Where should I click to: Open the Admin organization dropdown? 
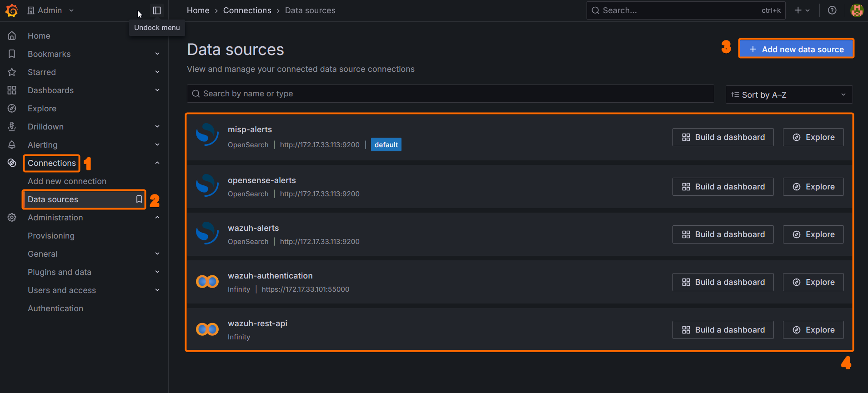[x=50, y=10]
